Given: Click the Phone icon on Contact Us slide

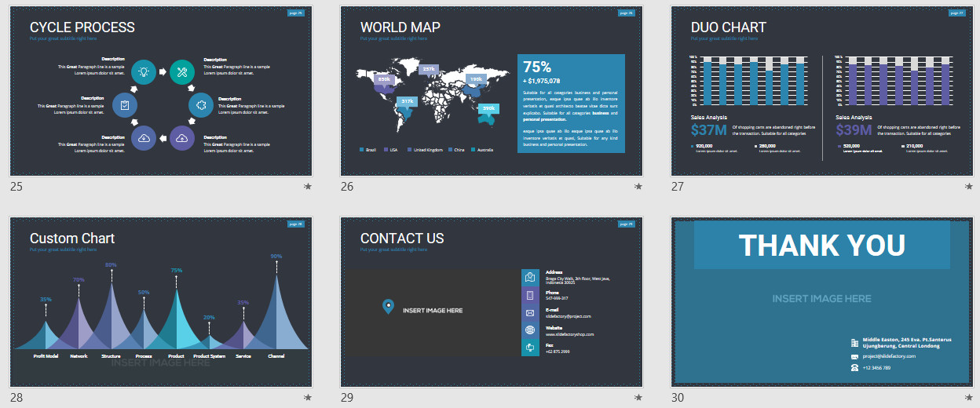Looking at the screenshot, I should tap(529, 295).
